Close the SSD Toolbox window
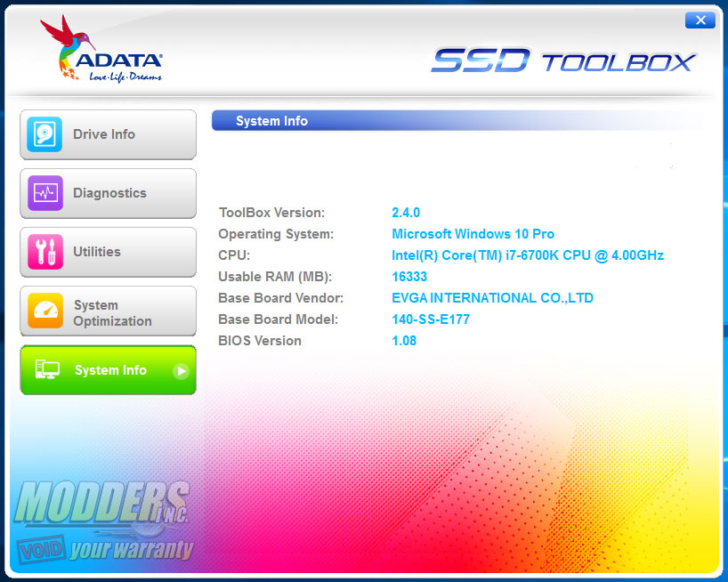The width and height of the screenshot is (728, 582). [x=700, y=20]
